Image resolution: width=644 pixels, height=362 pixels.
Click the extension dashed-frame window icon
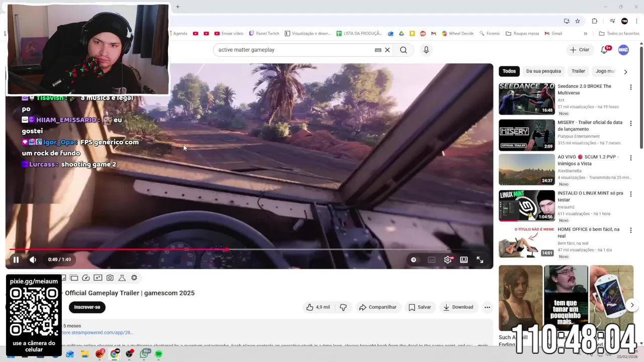[x=74, y=278]
